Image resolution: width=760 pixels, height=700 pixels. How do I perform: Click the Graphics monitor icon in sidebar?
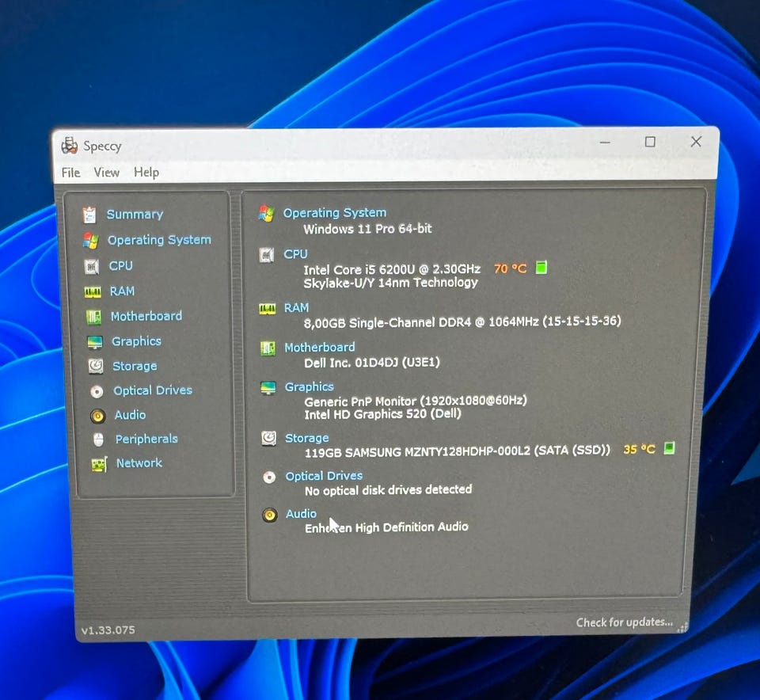coord(94,342)
